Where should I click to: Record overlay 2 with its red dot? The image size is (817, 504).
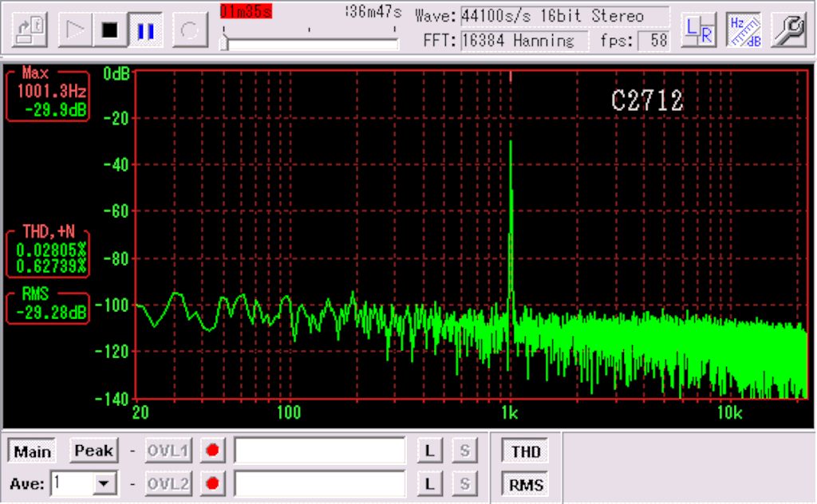[x=212, y=484]
